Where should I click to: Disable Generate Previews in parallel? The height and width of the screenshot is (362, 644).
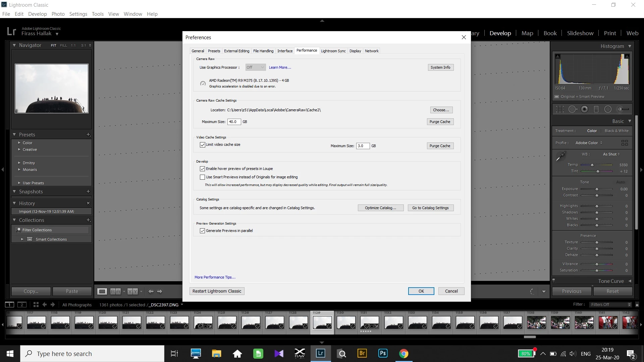[x=203, y=231]
